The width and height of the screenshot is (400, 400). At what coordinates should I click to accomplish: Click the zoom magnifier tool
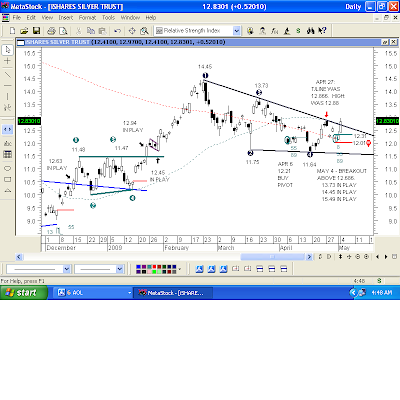[x=144, y=31]
